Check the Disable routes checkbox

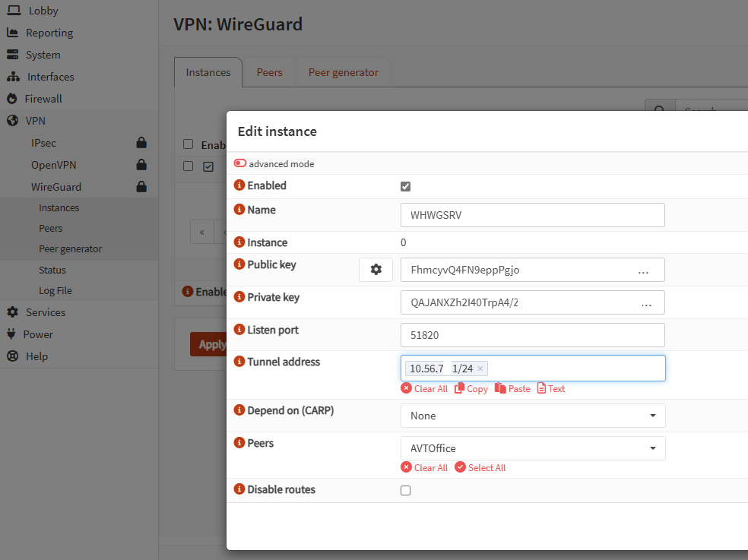pyautogui.click(x=405, y=490)
